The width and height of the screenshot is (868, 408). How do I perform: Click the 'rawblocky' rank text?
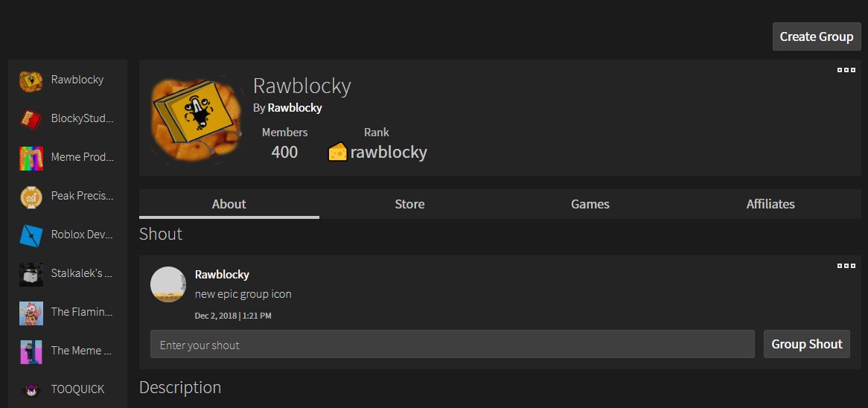pyautogui.click(x=389, y=152)
